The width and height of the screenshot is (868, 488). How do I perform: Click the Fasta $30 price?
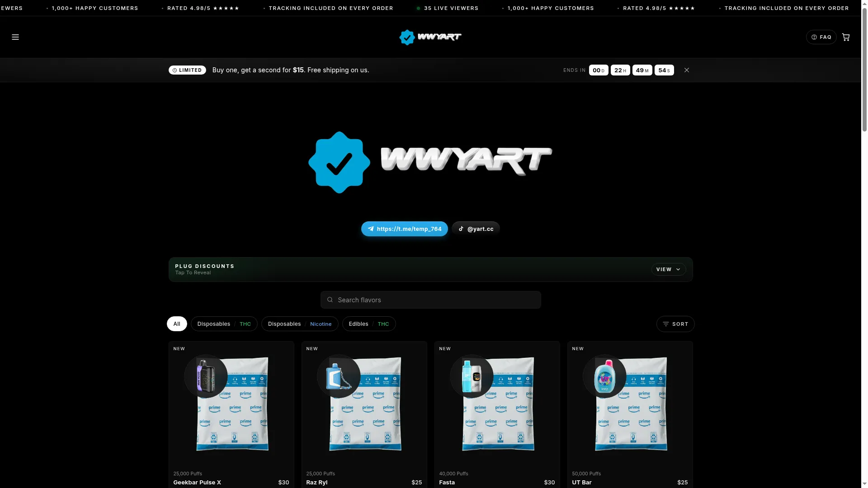[549, 482]
